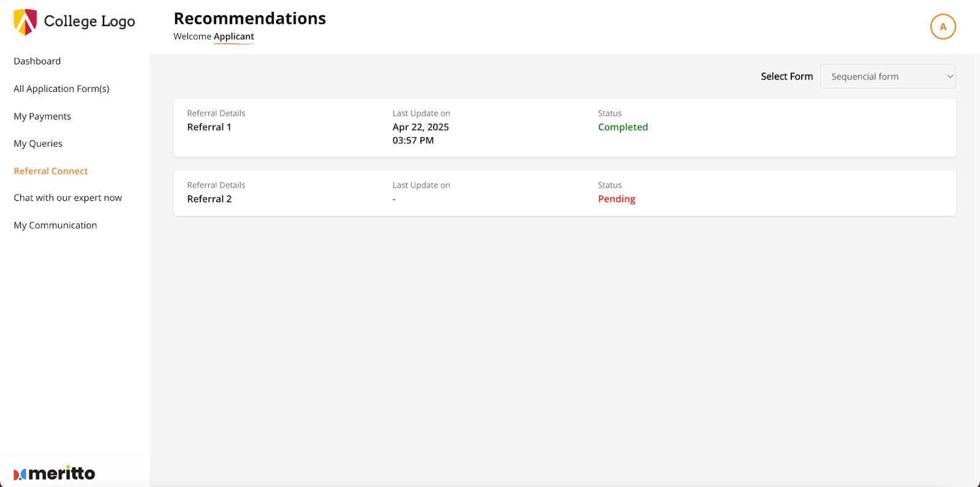Click the Select Form dropdown chevron arrow

(950, 77)
